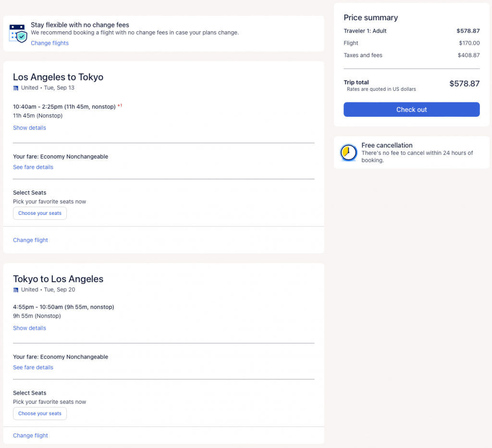Click the Los Angeles to Tokyo heading
The image size is (492, 448).
point(58,77)
